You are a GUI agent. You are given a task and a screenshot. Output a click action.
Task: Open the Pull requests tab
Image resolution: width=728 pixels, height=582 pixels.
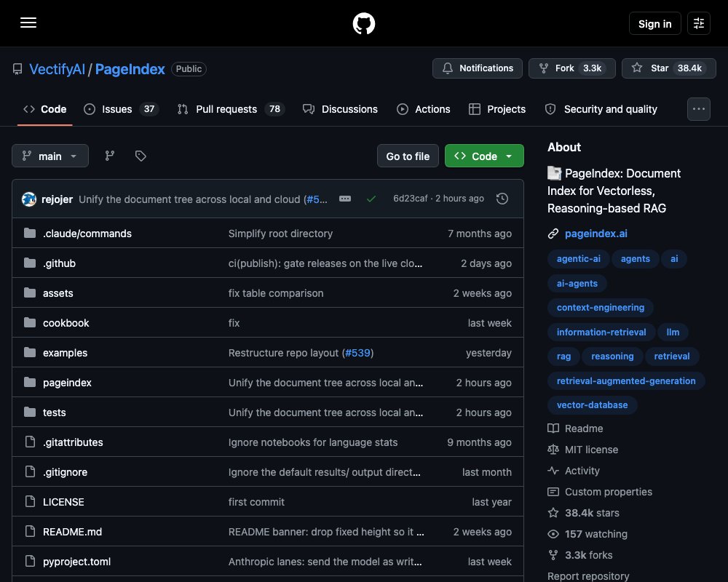[231, 109]
